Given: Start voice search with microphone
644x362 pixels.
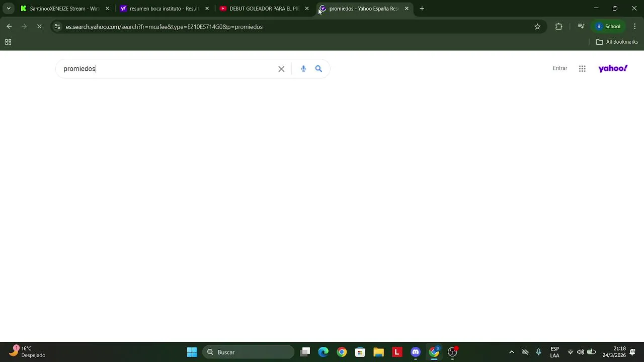Looking at the screenshot, I should 303,69.
